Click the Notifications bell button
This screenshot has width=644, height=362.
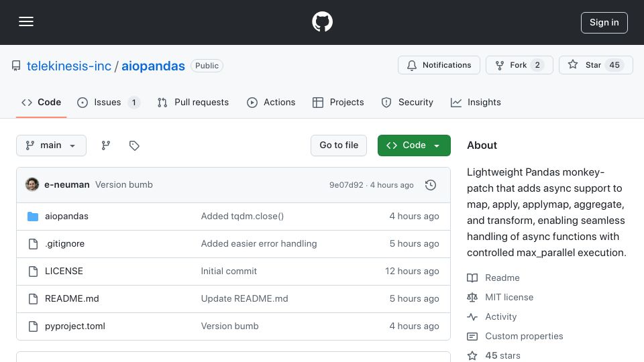tap(439, 65)
